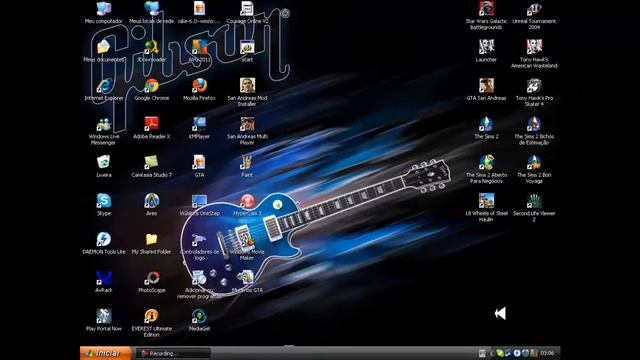
Task: Launch The Sims 2 Bon Voyage
Action: [x=534, y=162]
